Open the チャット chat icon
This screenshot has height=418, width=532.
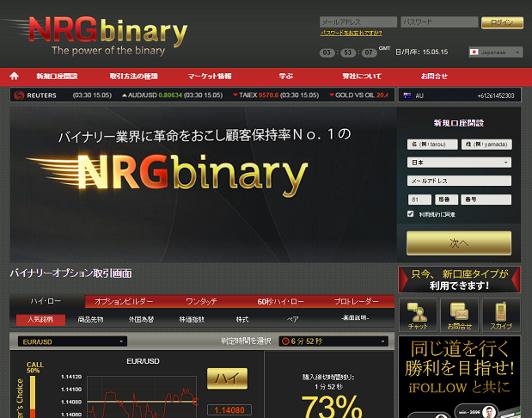coord(418,315)
